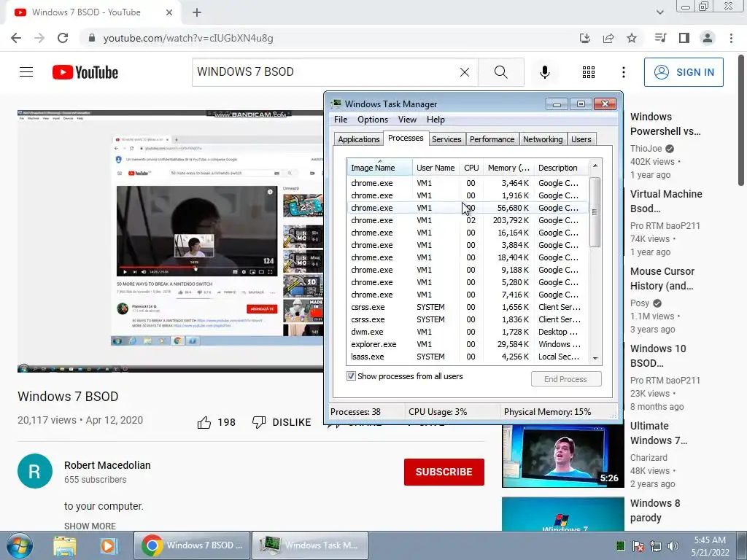Open the Action Center flag tray icon
Screen dimensions: 747x560
pos(638,546)
